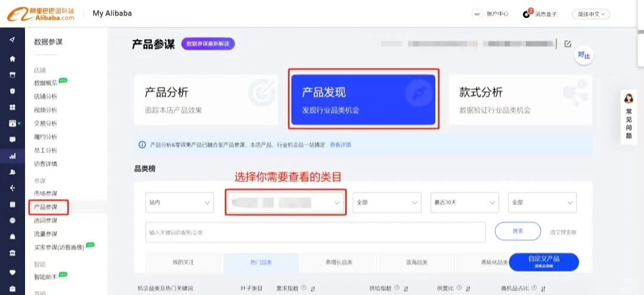Open the 最近30天 time range dropdown
The height and width of the screenshot is (295, 644).
(x=465, y=202)
